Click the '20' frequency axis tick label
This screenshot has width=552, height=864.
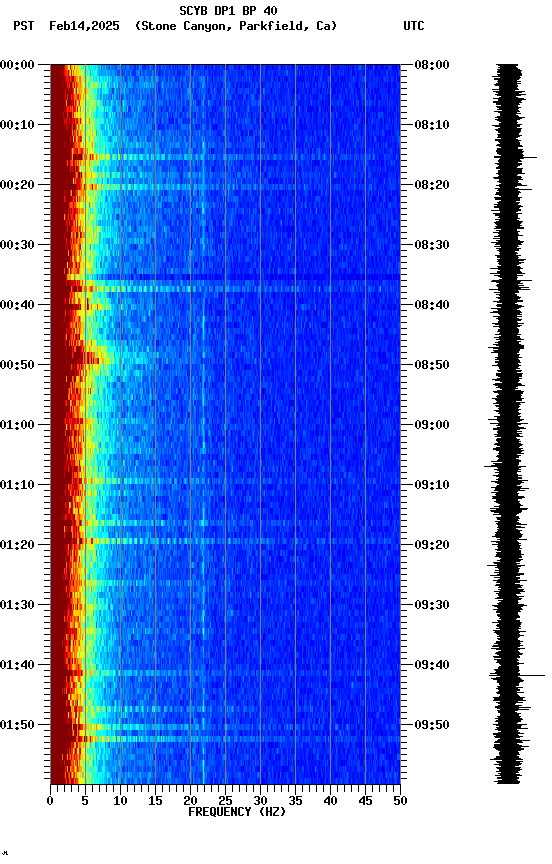tap(190, 801)
